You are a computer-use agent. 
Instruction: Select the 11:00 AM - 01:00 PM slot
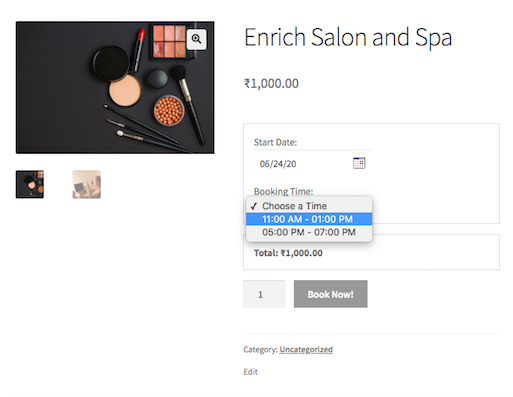[309, 219]
